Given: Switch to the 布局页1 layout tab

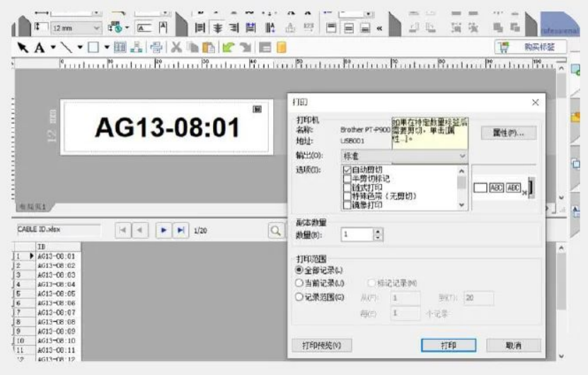Looking at the screenshot, I should click(x=33, y=207).
